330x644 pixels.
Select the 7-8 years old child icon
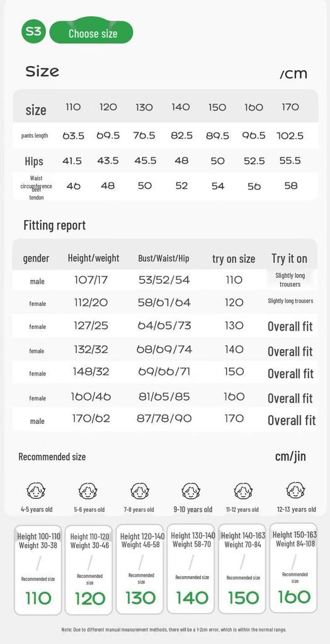139,491
